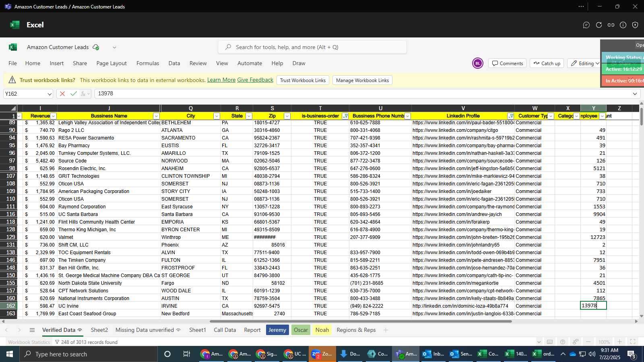Switch to the Call Data sheet tab
Image resolution: width=644 pixels, height=362 pixels.
coord(225,330)
